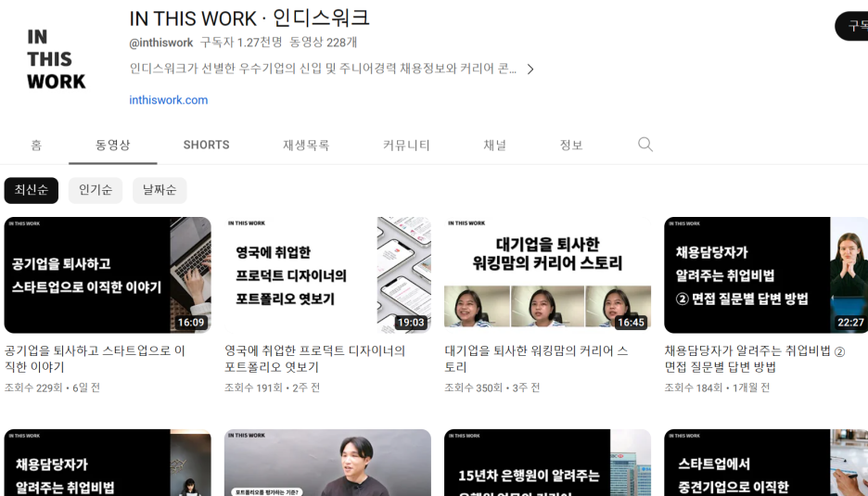This screenshot has height=496, width=868.
Task: Play the 대기업을 퇴사한 워킹맘 thumbnail
Action: pyautogui.click(x=547, y=275)
